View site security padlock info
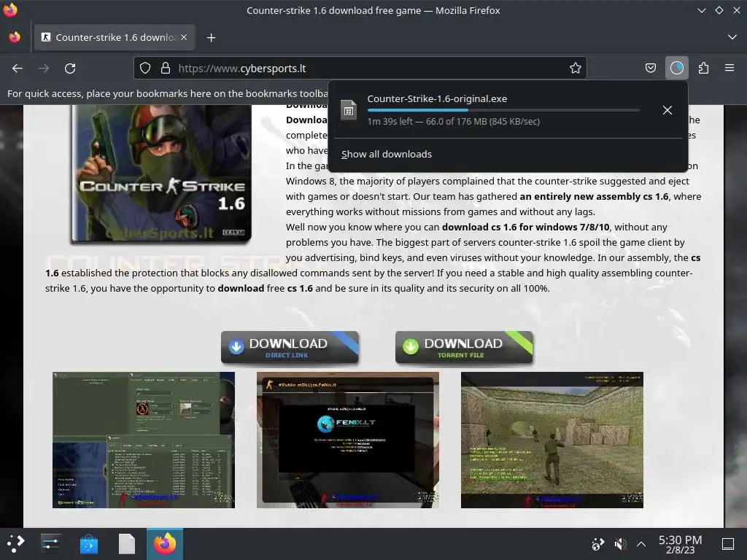Screen dimensions: 747x560 pos(166,68)
